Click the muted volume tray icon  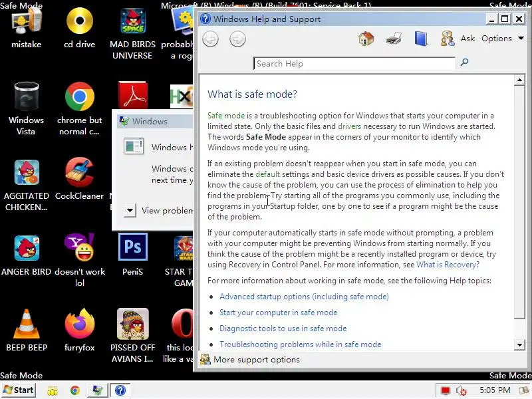461,391
